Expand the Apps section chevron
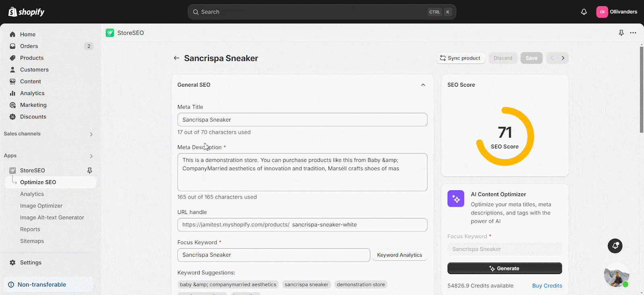 [x=91, y=156]
